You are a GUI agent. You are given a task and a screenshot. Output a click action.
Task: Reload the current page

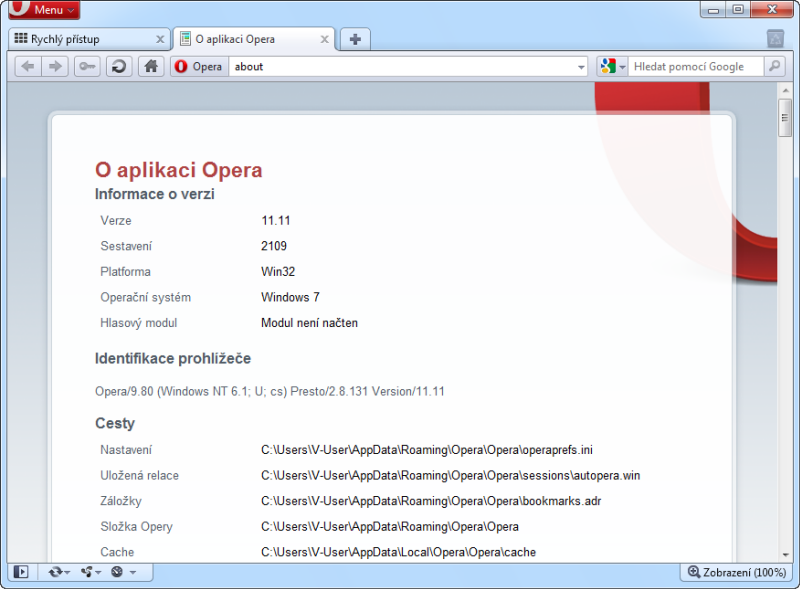click(119, 66)
